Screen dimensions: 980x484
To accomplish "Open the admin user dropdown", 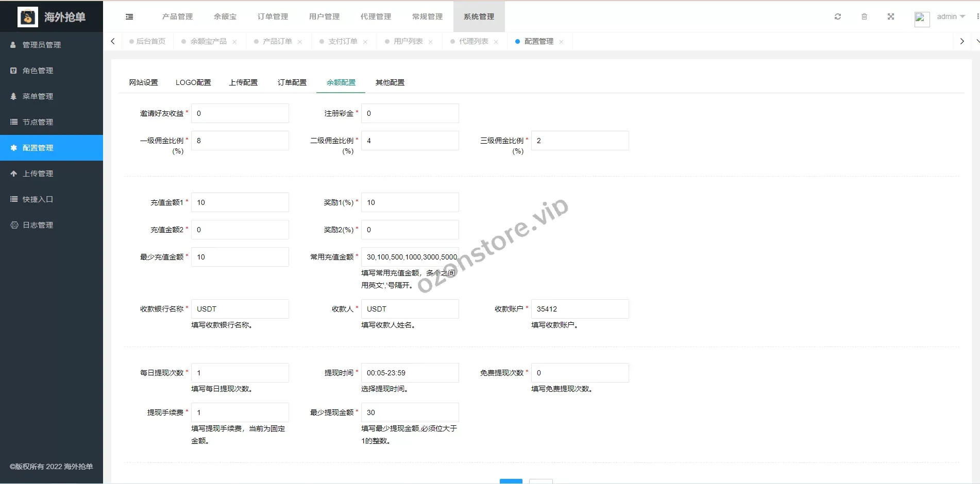I will (x=950, y=16).
